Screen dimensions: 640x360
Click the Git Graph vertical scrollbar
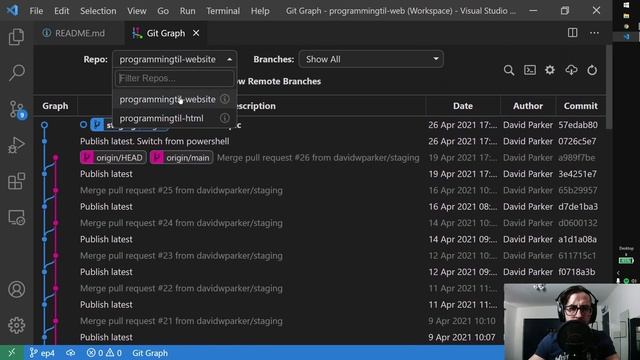609,88
